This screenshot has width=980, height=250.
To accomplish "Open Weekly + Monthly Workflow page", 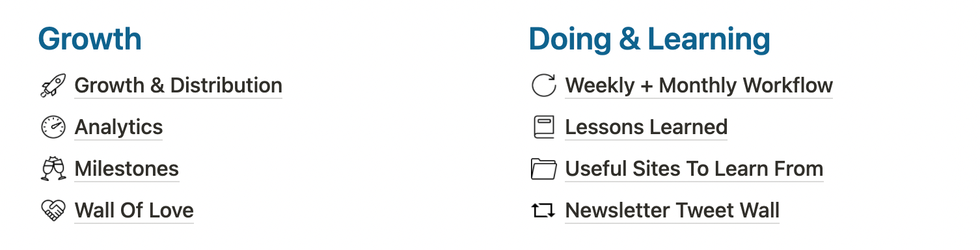I will pos(699,85).
